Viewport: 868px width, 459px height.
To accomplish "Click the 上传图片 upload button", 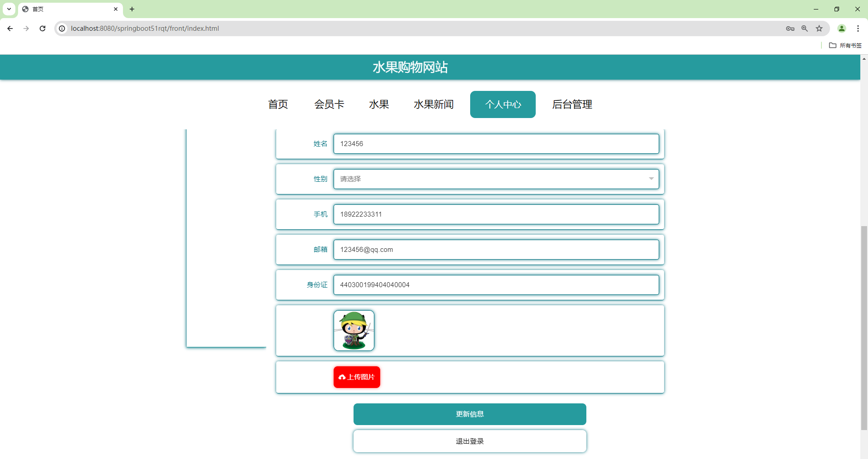I will click(x=357, y=377).
